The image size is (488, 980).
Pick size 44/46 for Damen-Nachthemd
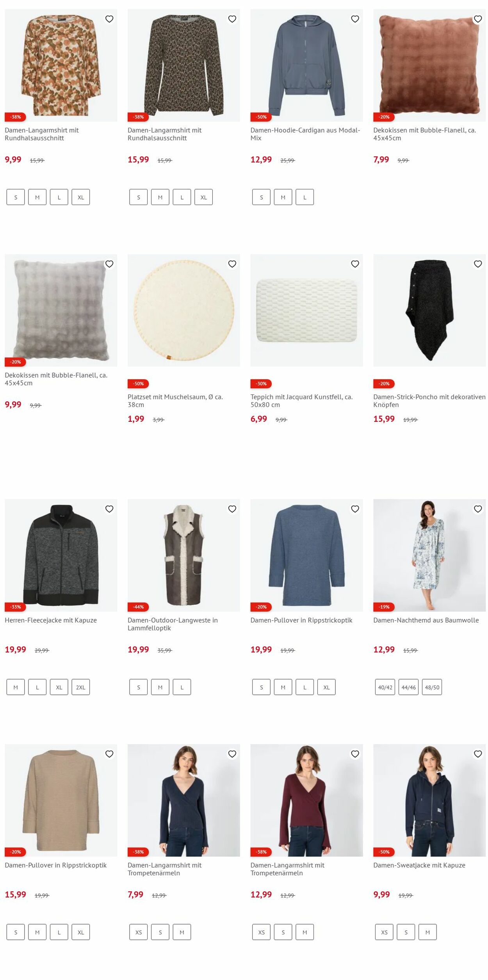(408, 687)
